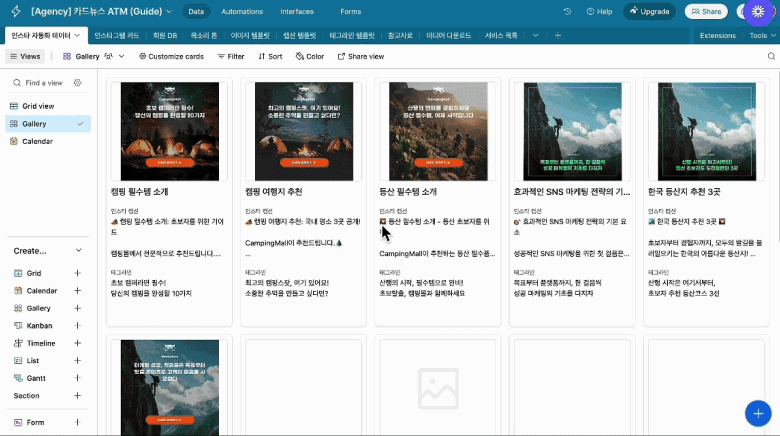780x436 pixels.
Task: Expand the Tools dropdown
Action: point(761,35)
